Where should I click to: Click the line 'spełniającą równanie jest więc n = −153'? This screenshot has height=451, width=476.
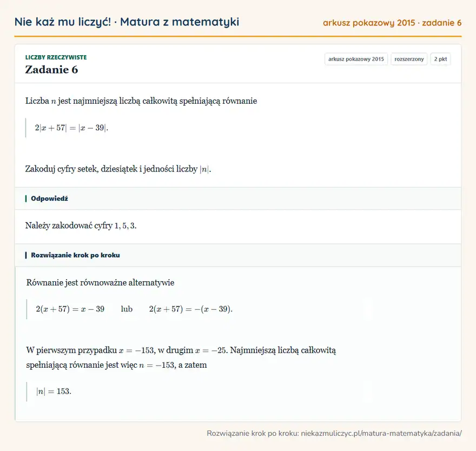[116, 365]
